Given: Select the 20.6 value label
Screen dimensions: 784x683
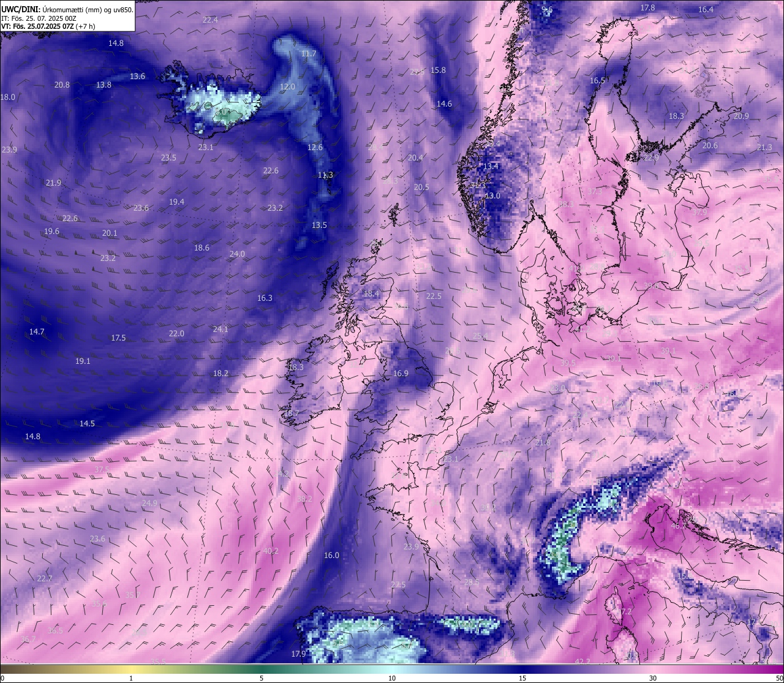Looking at the screenshot, I should pos(709,146).
